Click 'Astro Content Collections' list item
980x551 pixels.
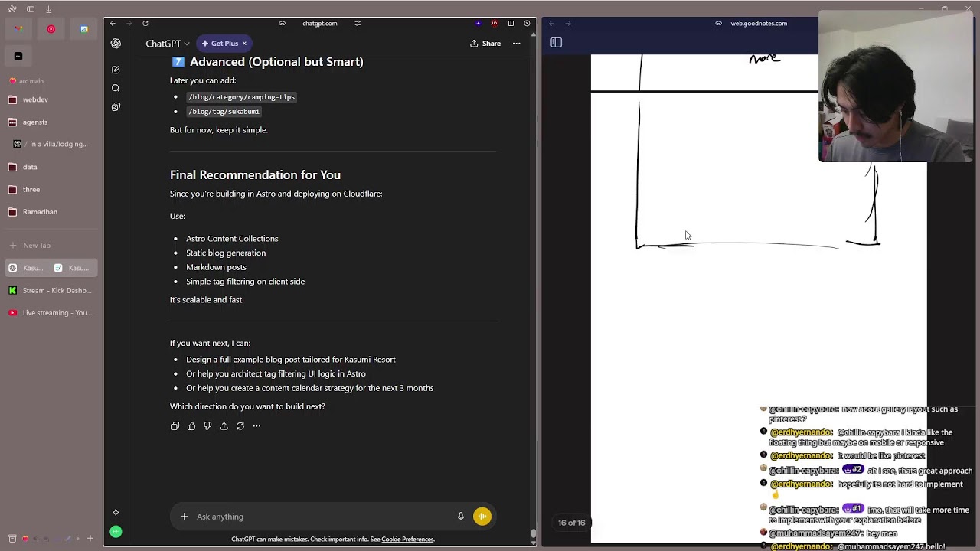click(x=232, y=239)
